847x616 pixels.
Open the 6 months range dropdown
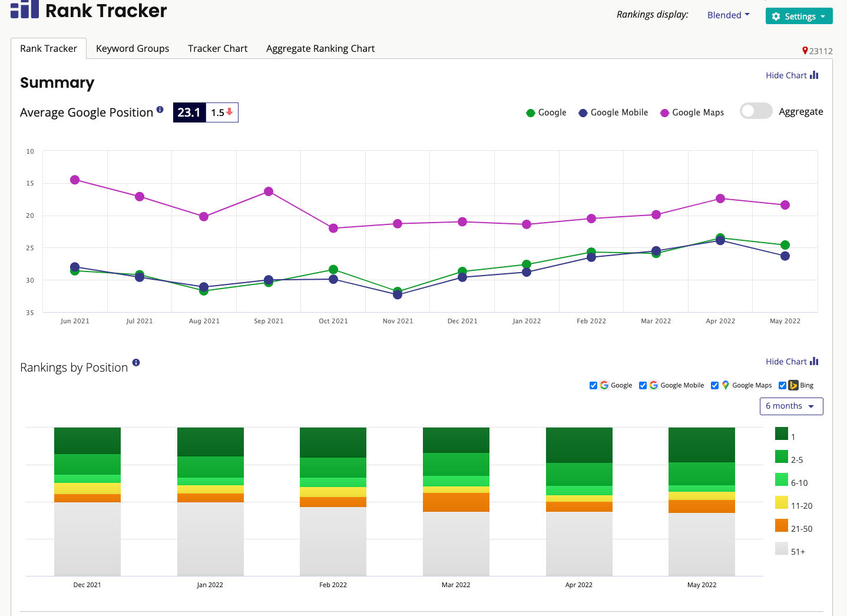792,406
